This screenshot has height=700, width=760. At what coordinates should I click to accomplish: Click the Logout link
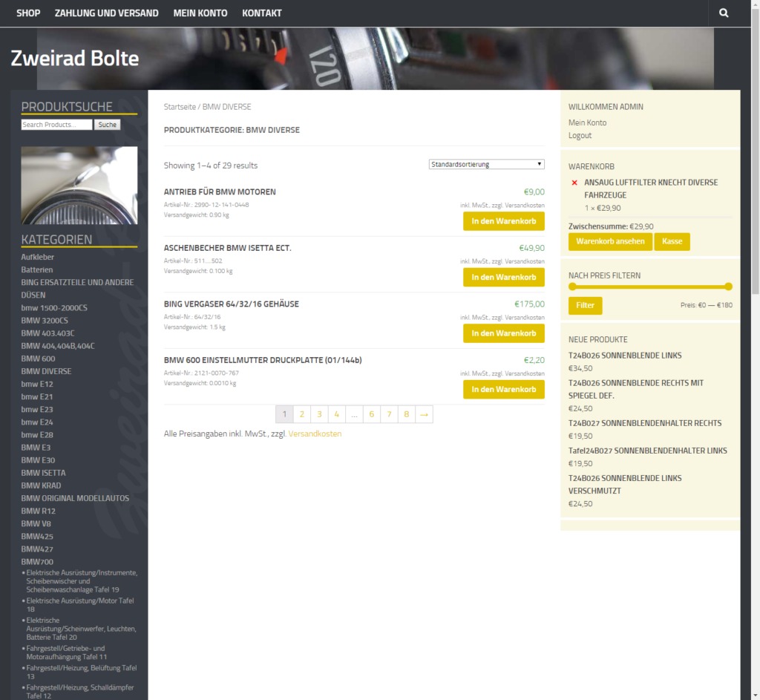580,135
